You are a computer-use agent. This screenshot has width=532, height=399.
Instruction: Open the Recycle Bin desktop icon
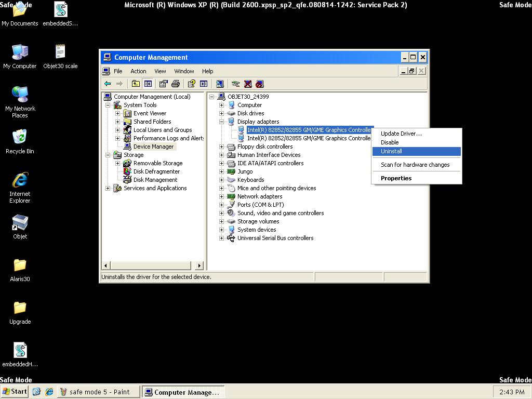tap(20, 142)
